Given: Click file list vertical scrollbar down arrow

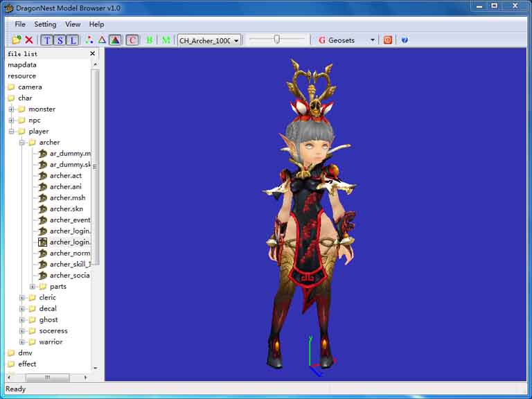Looking at the screenshot, I should (x=96, y=368).
